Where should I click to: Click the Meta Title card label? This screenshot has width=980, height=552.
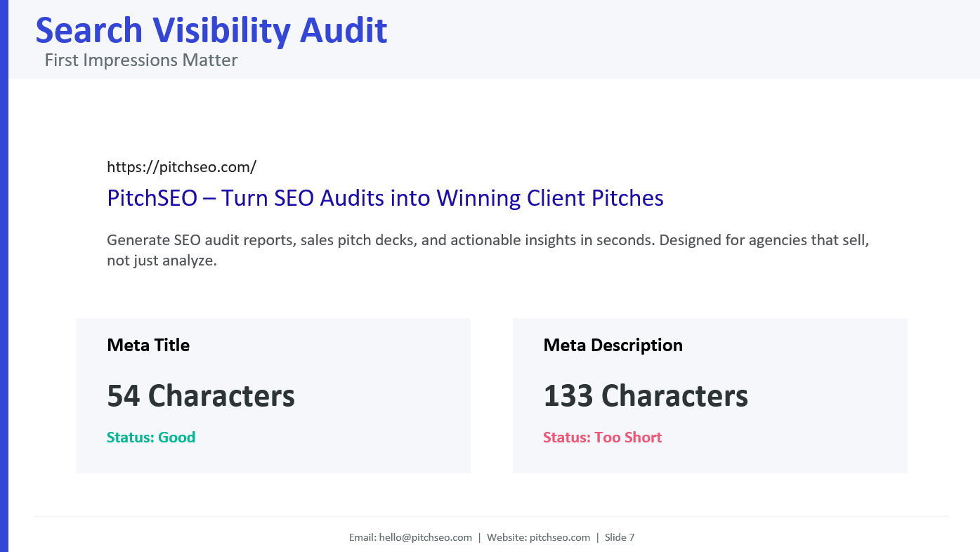[x=148, y=345]
